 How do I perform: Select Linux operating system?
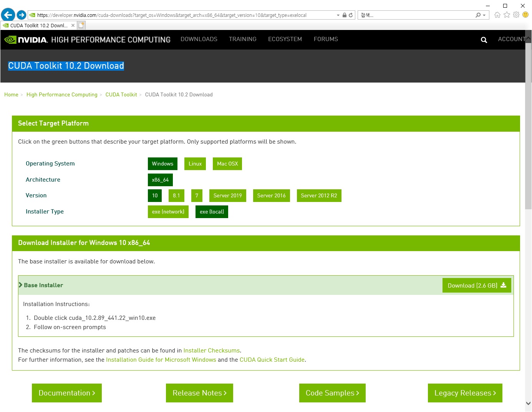point(195,164)
